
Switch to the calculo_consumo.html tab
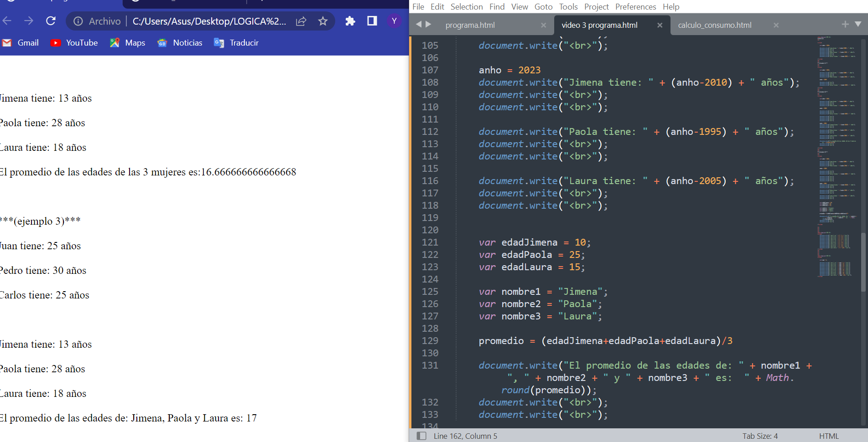tap(715, 25)
